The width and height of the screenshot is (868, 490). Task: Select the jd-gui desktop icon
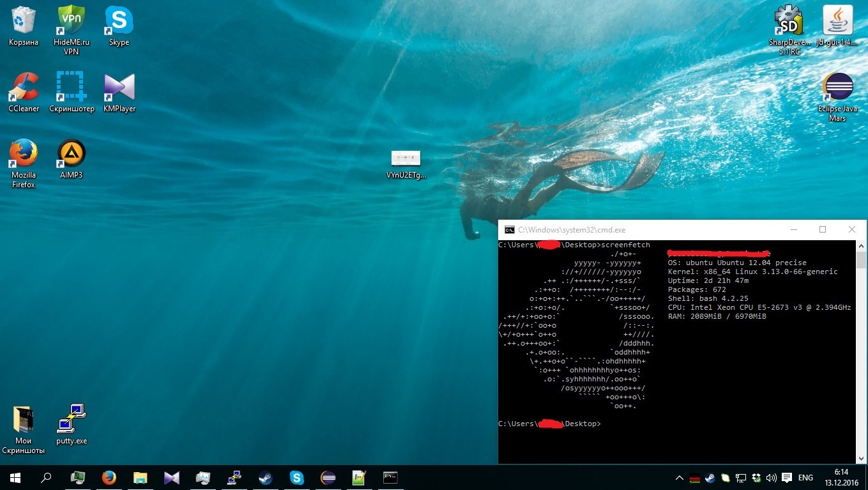(x=837, y=26)
